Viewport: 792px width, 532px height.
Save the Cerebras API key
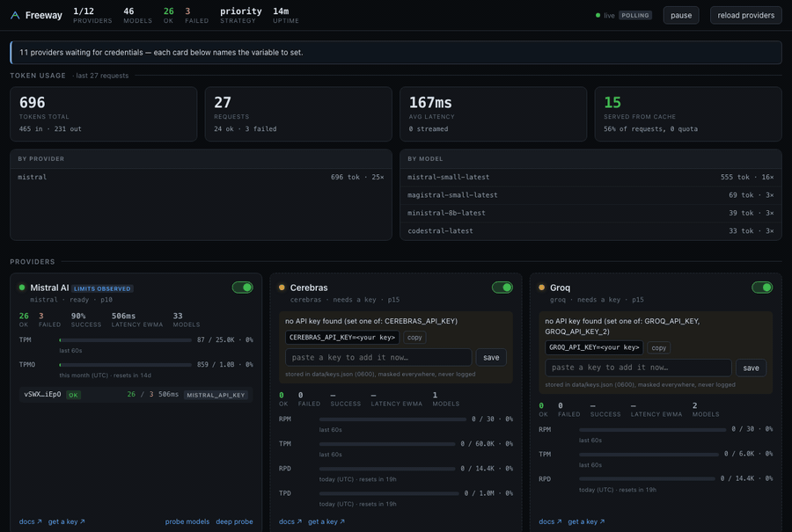coord(491,357)
